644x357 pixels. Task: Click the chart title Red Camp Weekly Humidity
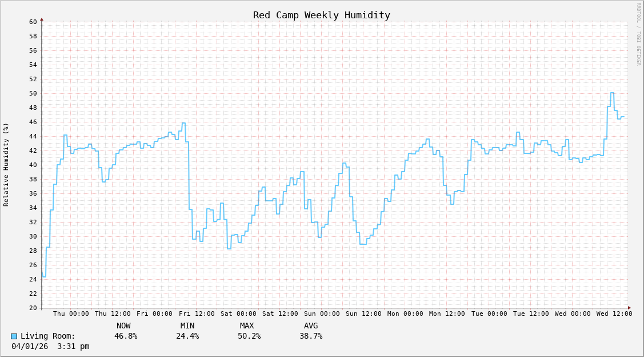tap(322, 15)
